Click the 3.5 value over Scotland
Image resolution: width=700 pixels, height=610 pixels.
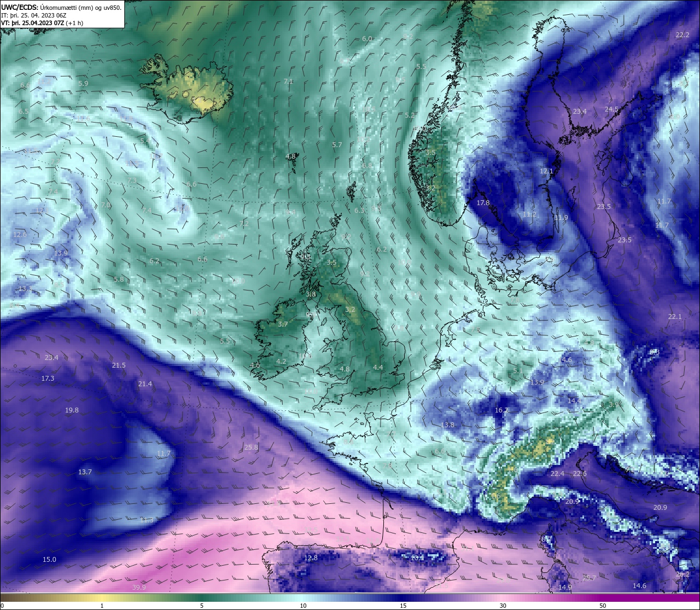[331, 262]
